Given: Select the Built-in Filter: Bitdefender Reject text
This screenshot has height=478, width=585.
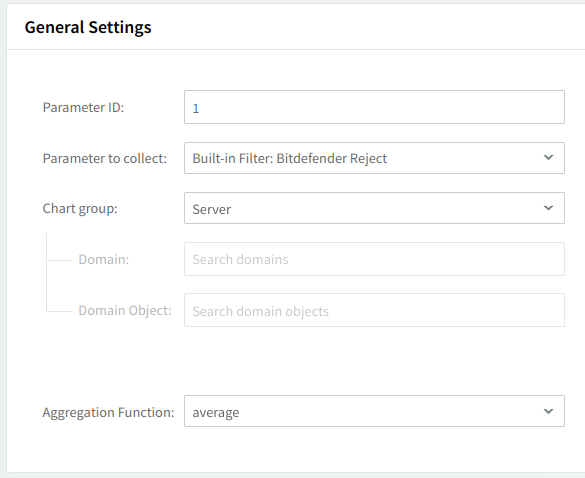Looking at the screenshot, I should click(x=290, y=159).
